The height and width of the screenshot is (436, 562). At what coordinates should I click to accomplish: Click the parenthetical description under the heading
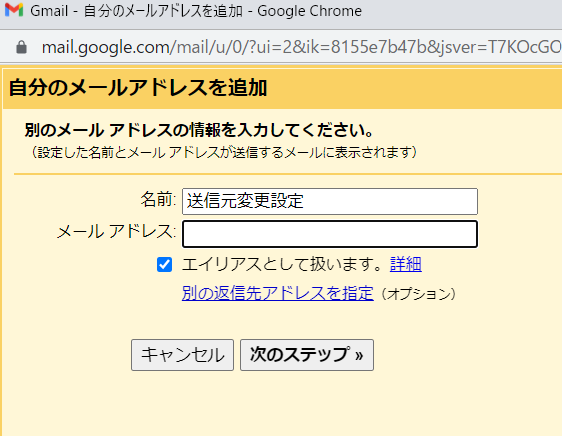tap(222, 152)
